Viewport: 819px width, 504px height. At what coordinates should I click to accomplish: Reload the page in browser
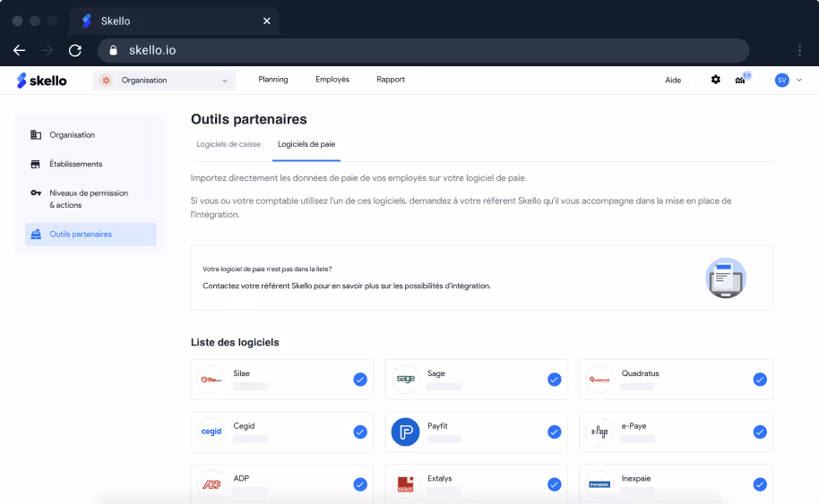point(75,50)
